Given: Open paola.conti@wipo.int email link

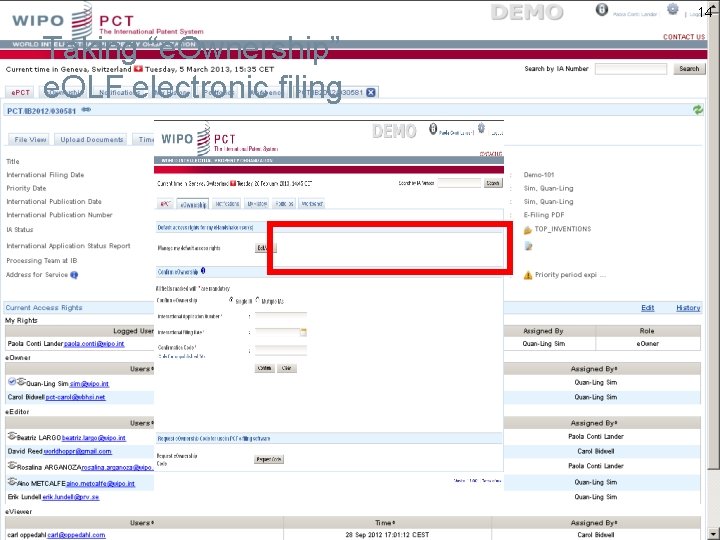Looking at the screenshot, I should 94,344.
